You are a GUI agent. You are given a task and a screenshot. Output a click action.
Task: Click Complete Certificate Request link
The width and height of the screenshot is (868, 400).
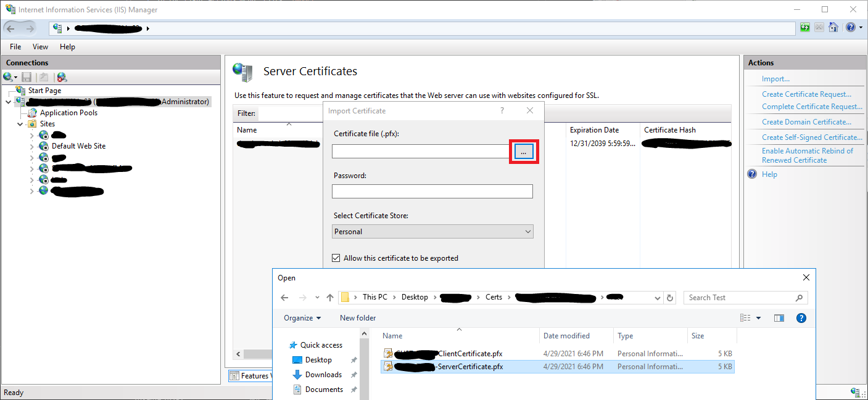812,107
